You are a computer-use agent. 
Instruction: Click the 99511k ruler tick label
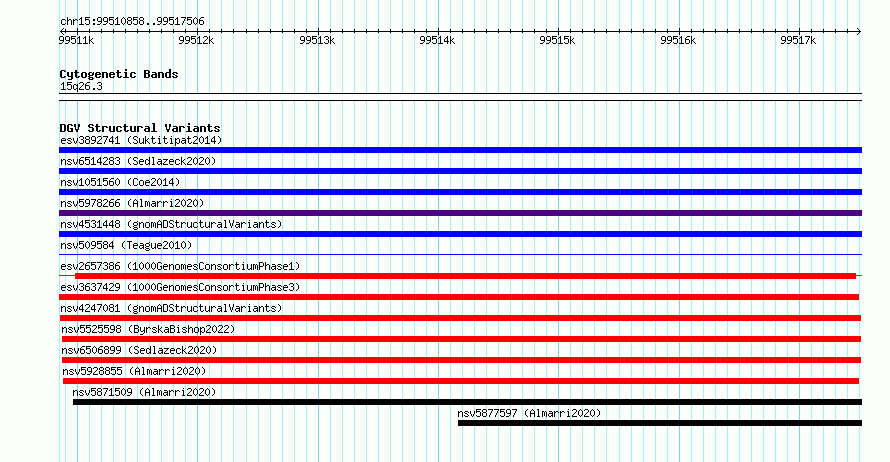pos(76,40)
